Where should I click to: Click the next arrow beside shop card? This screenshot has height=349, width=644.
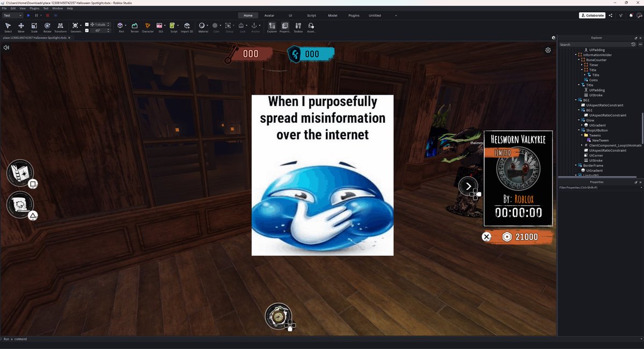click(x=468, y=186)
